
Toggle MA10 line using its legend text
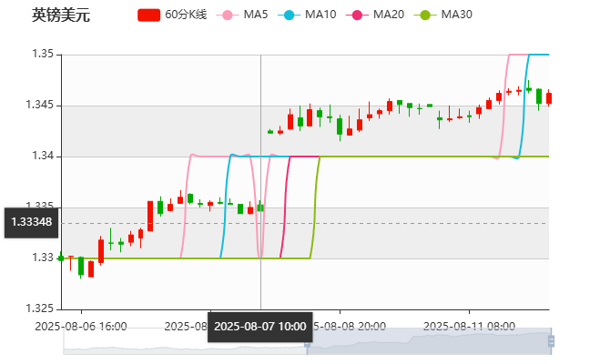pyautogui.click(x=320, y=15)
